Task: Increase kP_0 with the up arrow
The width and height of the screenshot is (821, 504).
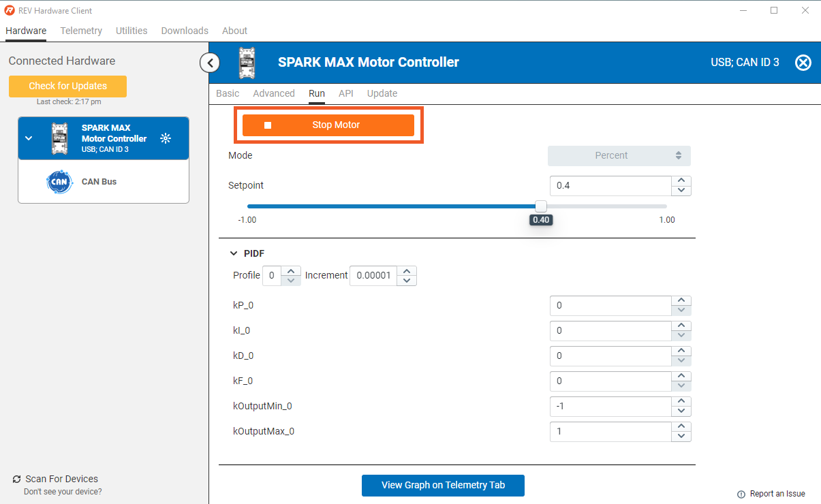Action: (681, 300)
